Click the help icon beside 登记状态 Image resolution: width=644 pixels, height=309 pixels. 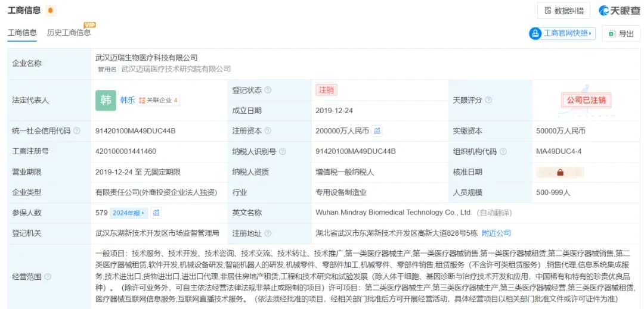coord(268,90)
